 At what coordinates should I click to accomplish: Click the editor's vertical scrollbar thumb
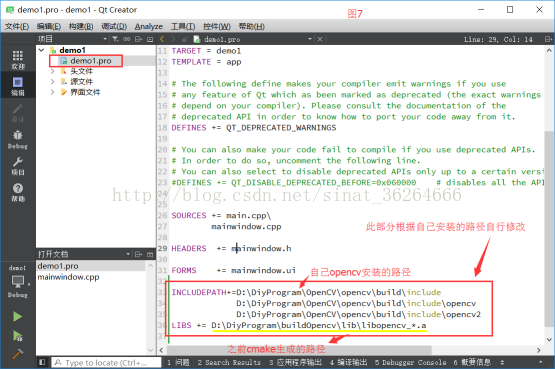(x=549, y=228)
